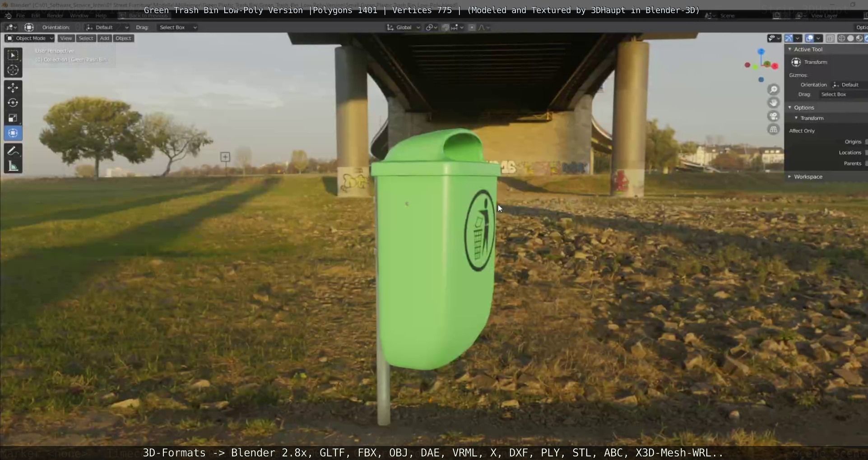This screenshot has width=868, height=460.
Task: Click the lower blue negative Z gizmo handle
Action: pyautogui.click(x=761, y=79)
